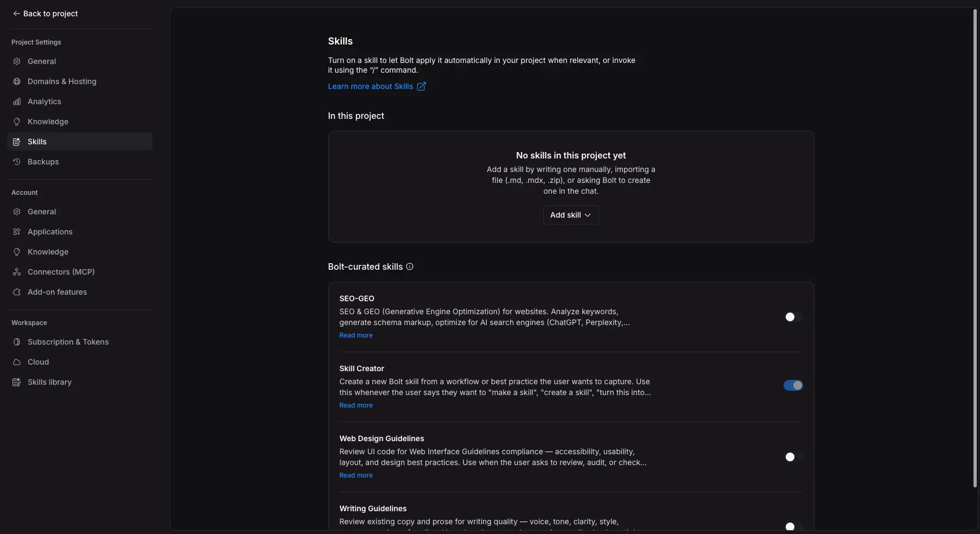Select the Skills item in sidebar
The image size is (980, 534).
(80, 142)
